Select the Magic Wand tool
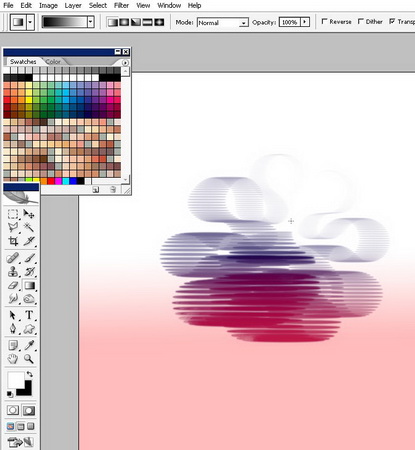The image size is (415, 450). (x=29, y=227)
